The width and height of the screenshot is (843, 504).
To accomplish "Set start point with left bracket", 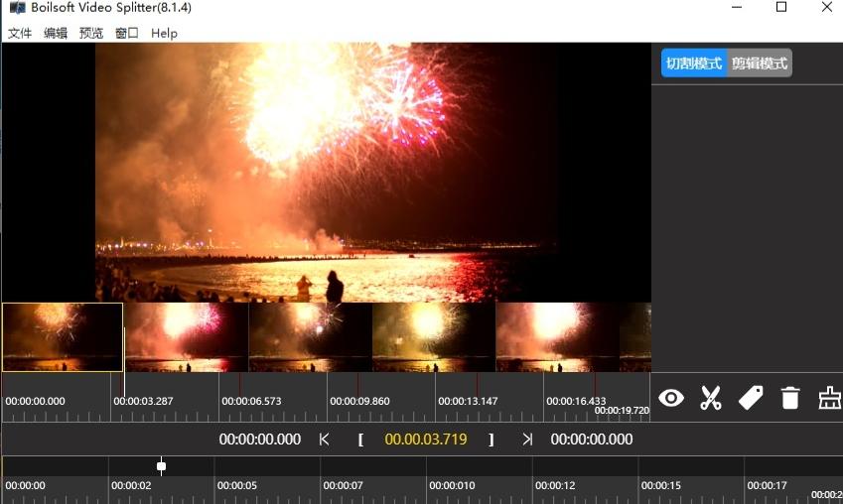I will coord(360,440).
